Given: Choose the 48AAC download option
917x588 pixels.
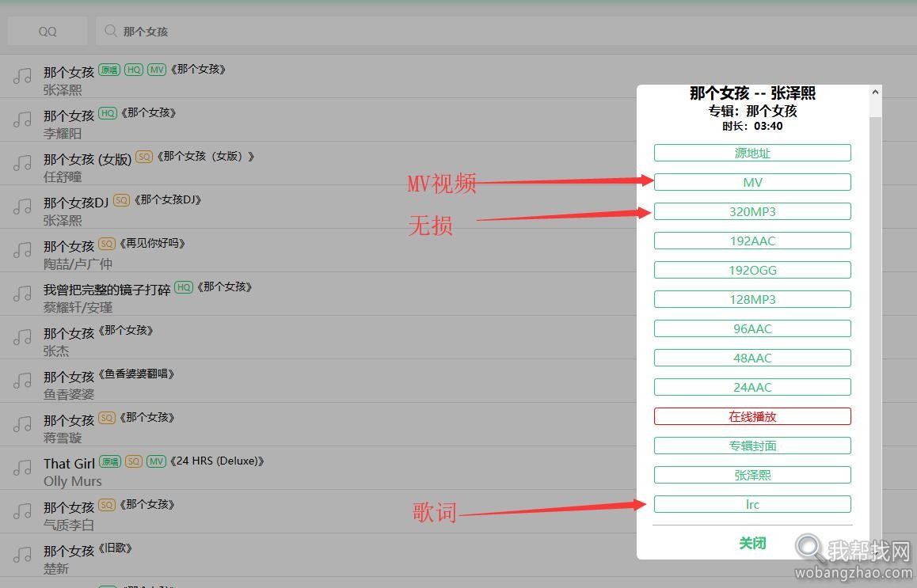Looking at the screenshot, I should pyautogui.click(x=752, y=358).
